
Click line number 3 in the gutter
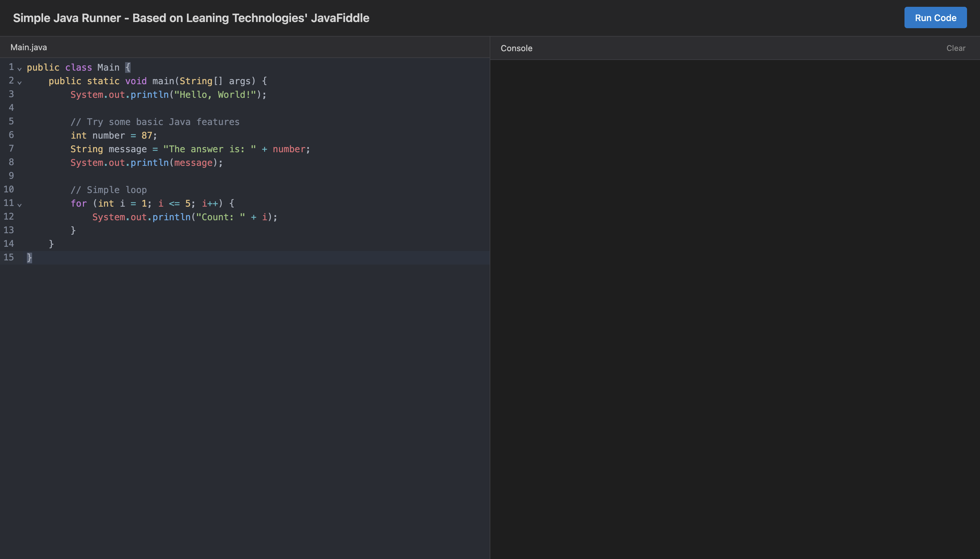coord(11,94)
